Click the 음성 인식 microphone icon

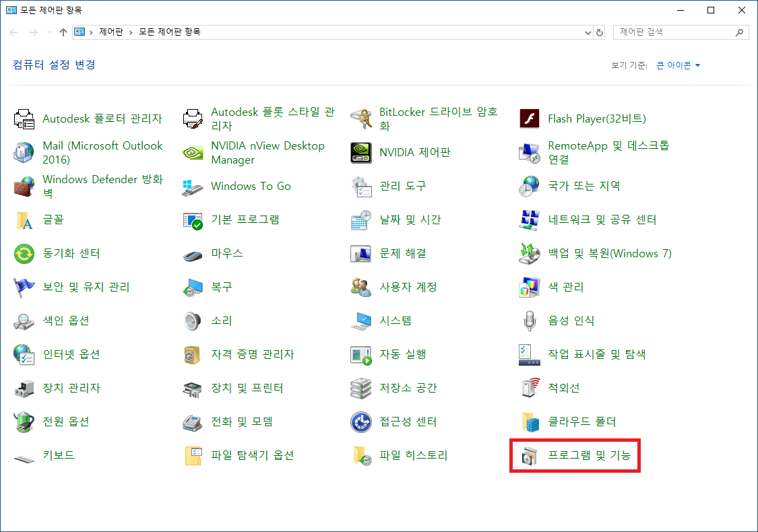click(x=530, y=321)
